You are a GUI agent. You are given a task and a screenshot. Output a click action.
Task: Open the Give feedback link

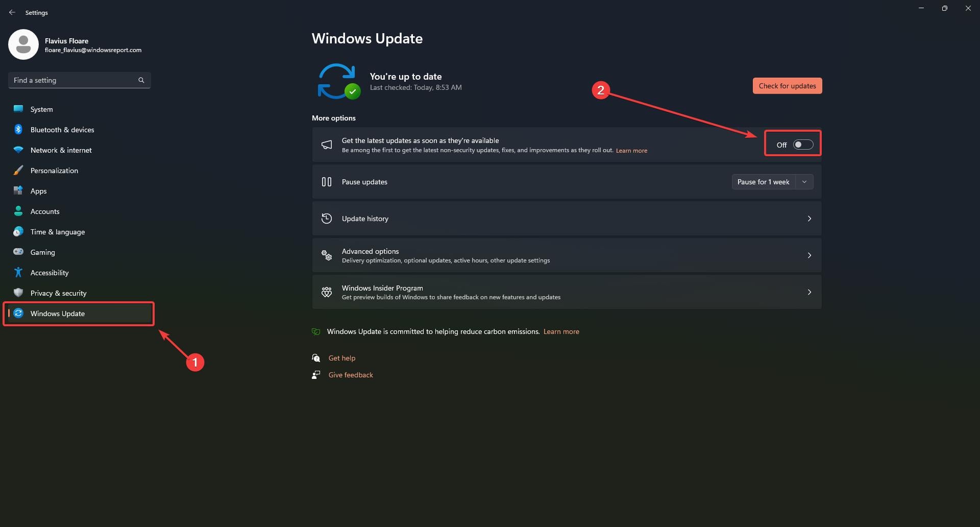click(x=351, y=374)
